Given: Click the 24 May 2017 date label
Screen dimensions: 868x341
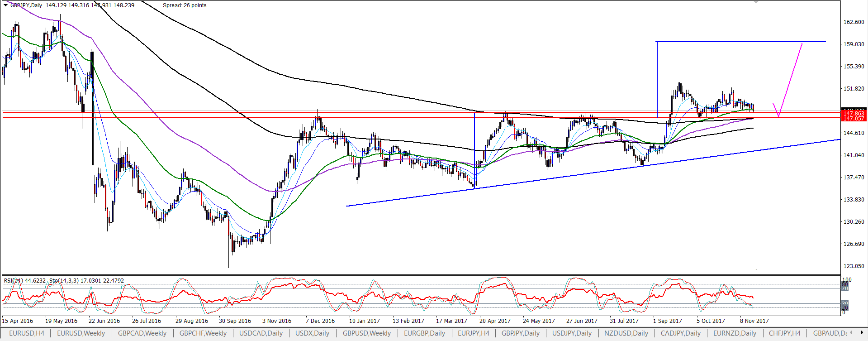Looking at the screenshot, I should click(x=539, y=321).
